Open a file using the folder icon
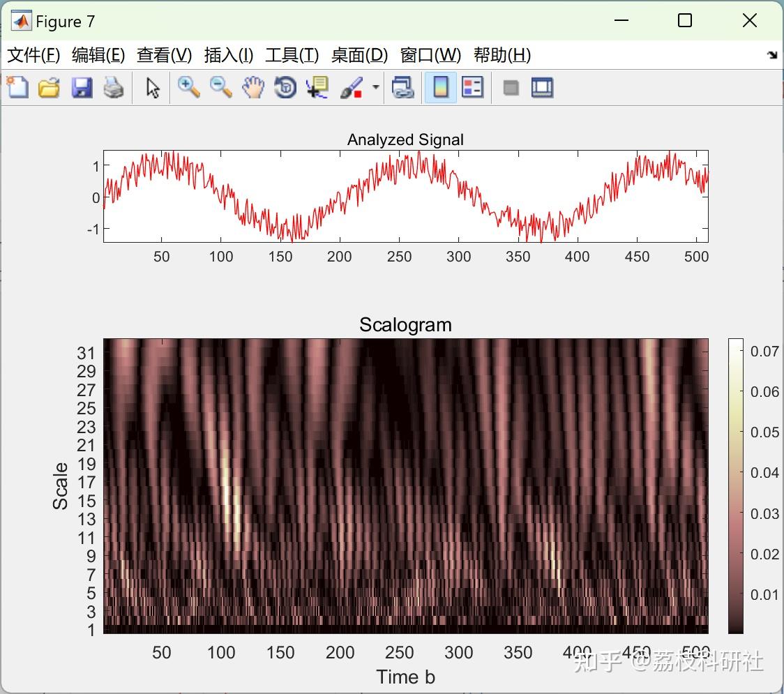784x694 pixels. (x=49, y=88)
